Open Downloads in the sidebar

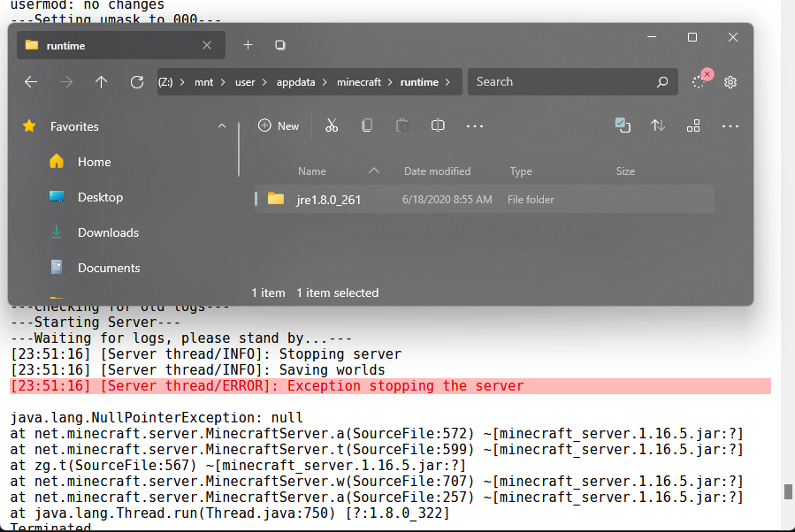108,232
